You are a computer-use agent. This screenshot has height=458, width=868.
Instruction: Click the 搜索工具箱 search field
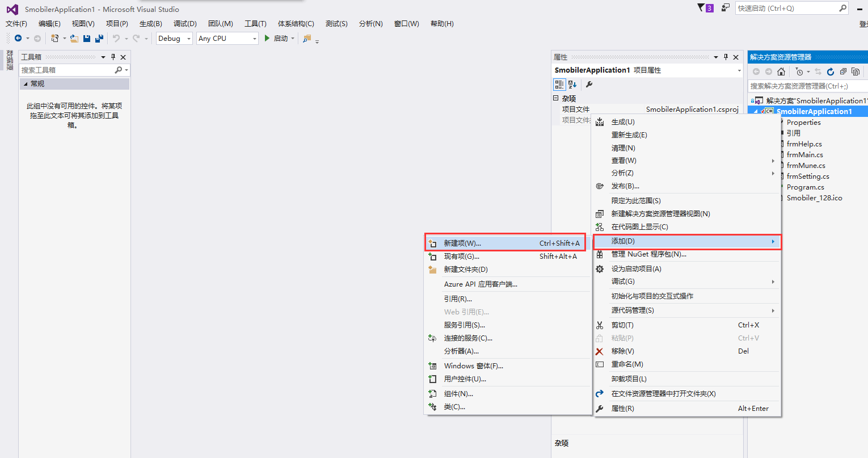(x=66, y=70)
